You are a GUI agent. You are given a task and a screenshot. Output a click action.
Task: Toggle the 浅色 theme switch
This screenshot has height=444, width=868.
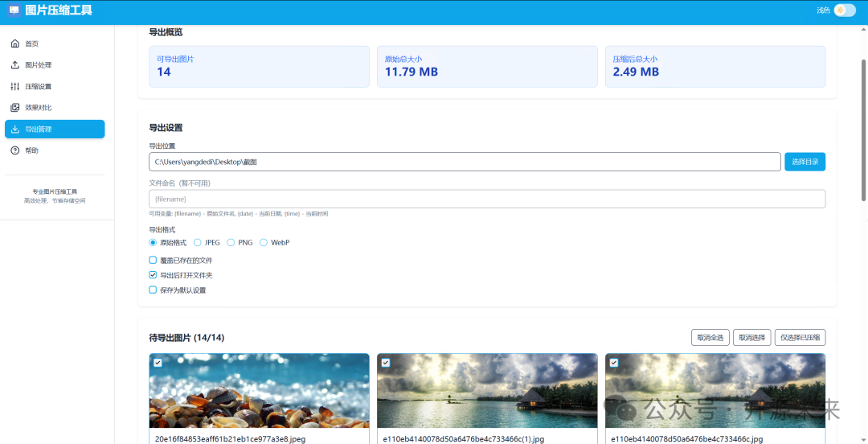click(x=844, y=10)
